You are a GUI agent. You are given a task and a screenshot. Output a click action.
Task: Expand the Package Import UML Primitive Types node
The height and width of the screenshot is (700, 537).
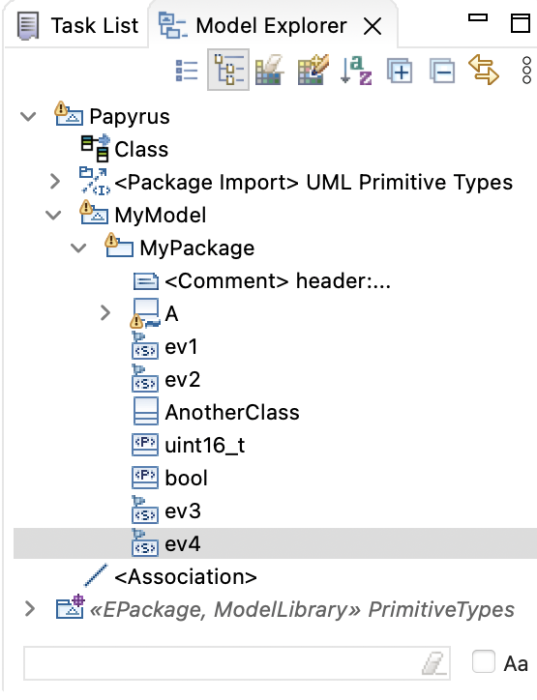(55, 182)
